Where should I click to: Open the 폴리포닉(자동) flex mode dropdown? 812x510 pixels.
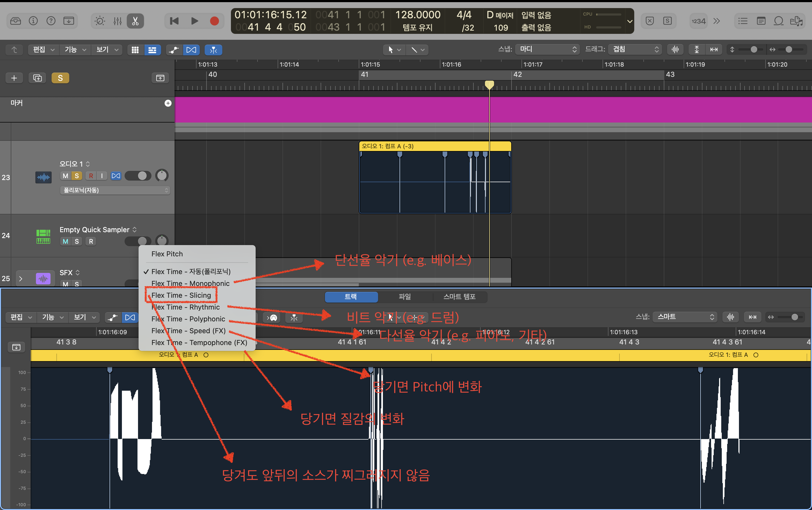click(115, 190)
